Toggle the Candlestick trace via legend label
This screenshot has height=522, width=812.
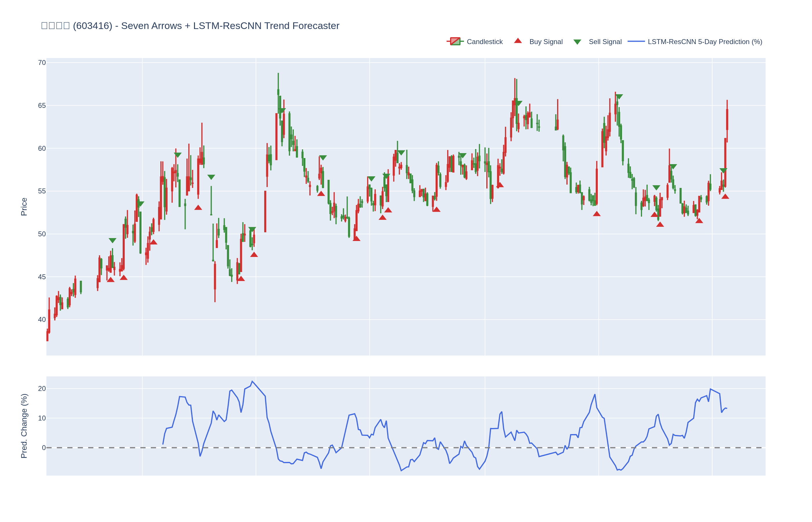coord(484,42)
